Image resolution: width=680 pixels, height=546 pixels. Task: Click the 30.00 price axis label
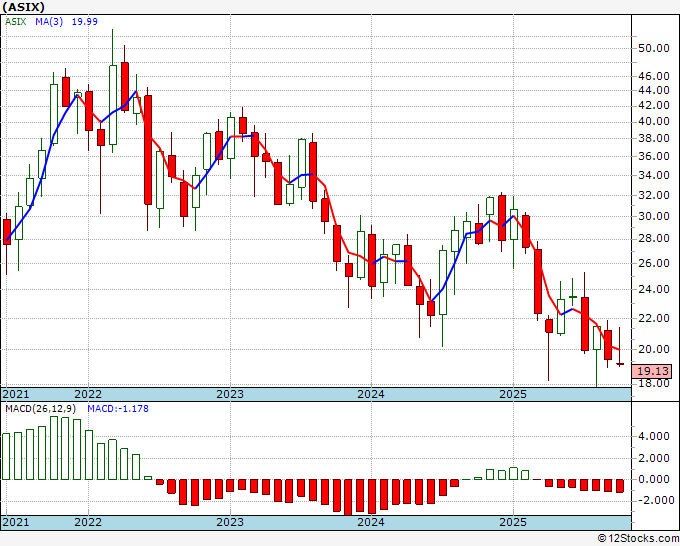(x=654, y=216)
